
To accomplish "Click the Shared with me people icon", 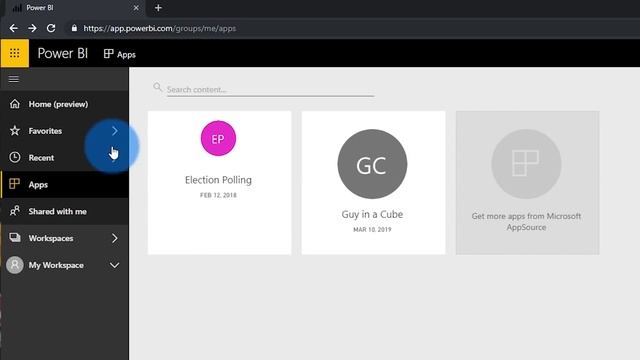I will [x=15, y=211].
